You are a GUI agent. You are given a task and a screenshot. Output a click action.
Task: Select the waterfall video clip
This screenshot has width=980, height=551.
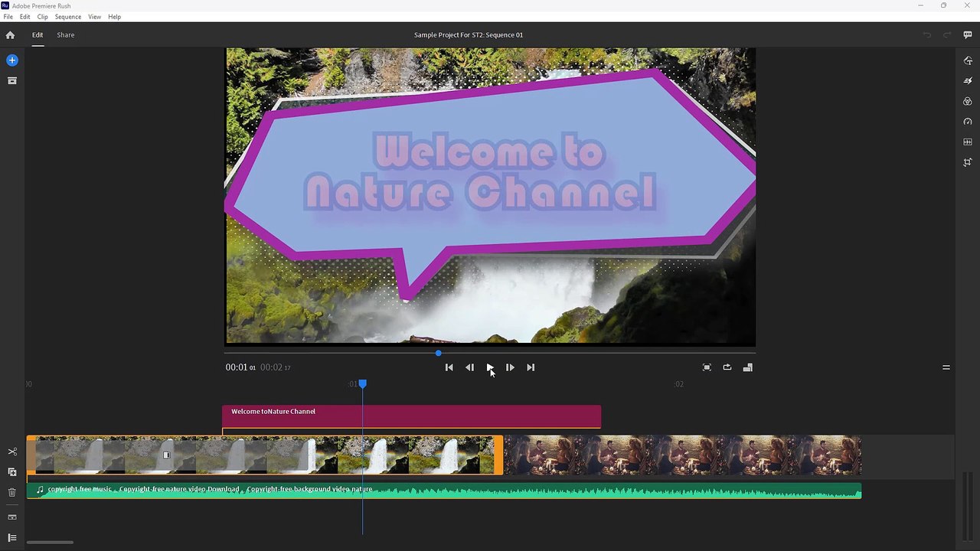pyautogui.click(x=265, y=455)
